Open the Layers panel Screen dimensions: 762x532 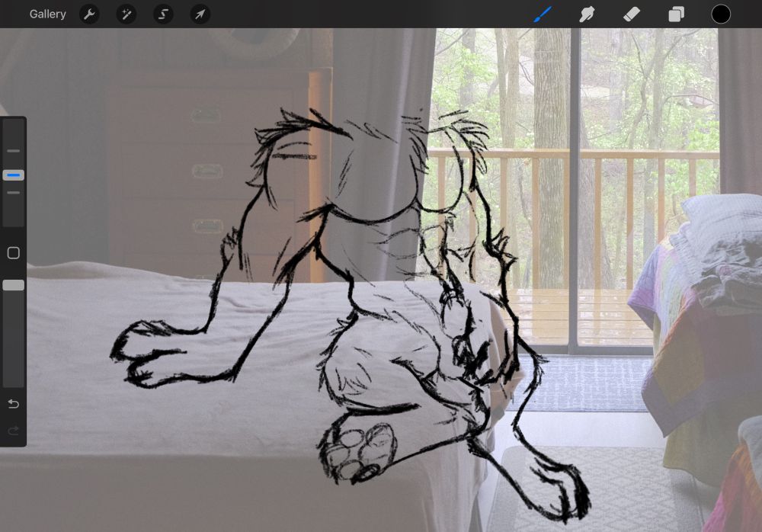tap(676, 14)
